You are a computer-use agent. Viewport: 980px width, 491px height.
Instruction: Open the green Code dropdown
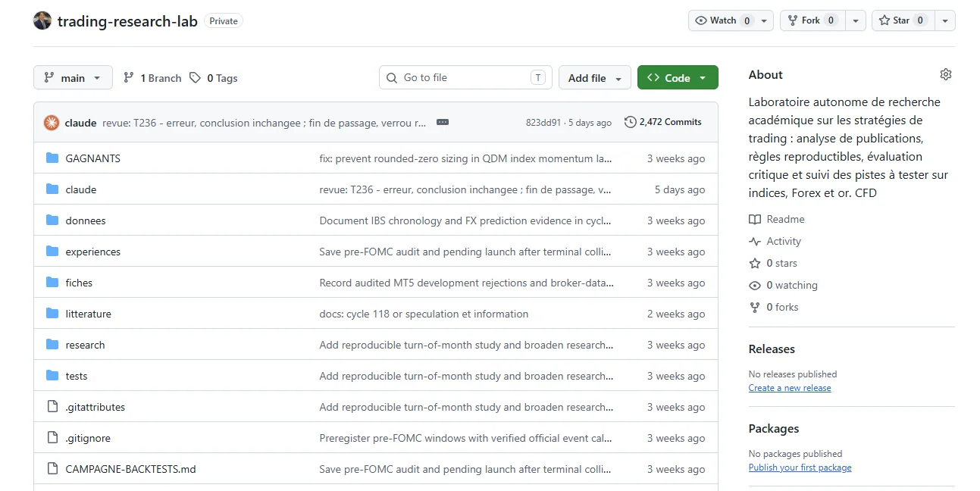click(678, 77)
